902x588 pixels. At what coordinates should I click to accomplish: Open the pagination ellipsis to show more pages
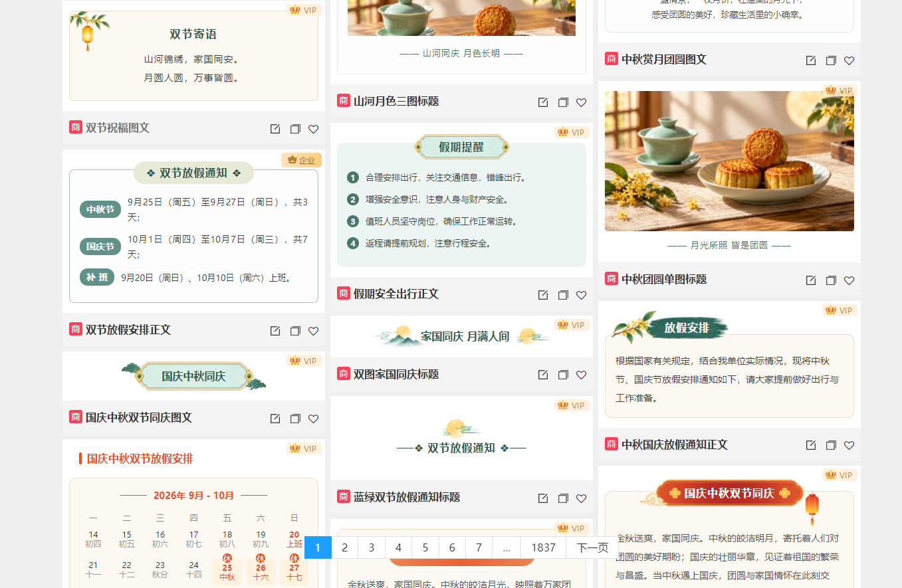(507, 547)
